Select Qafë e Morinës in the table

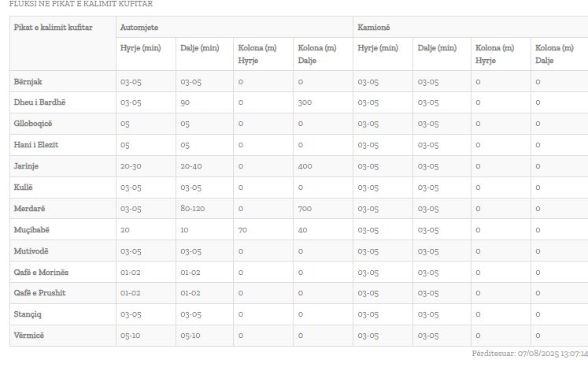pos(41,272)
